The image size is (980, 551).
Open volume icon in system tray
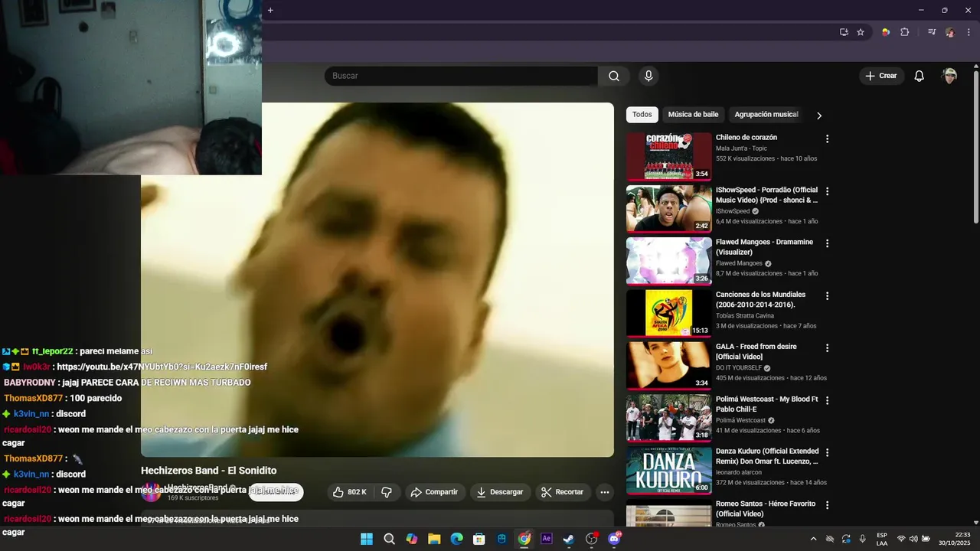coord(913,539)
